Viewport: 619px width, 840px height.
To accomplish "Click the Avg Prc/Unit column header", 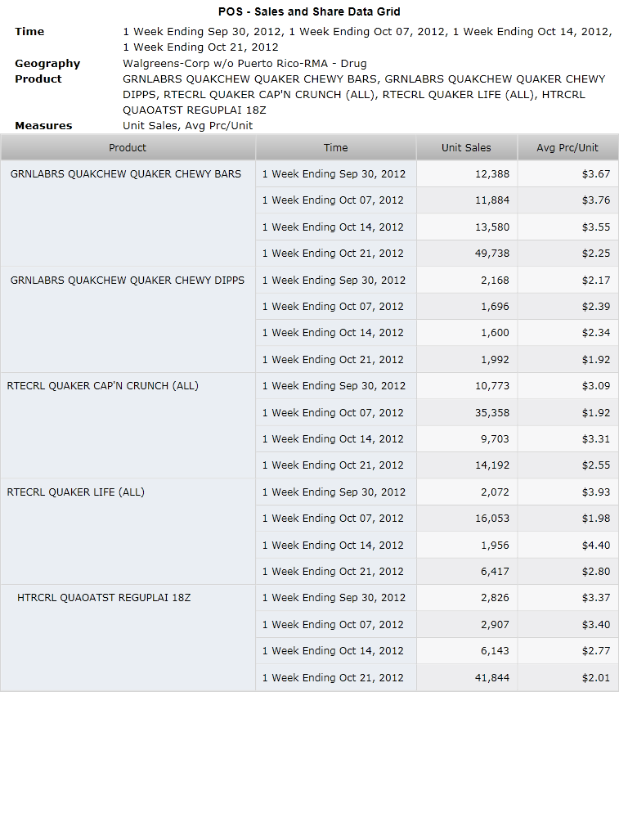I will pyautogui.click(x=567, y=147).
